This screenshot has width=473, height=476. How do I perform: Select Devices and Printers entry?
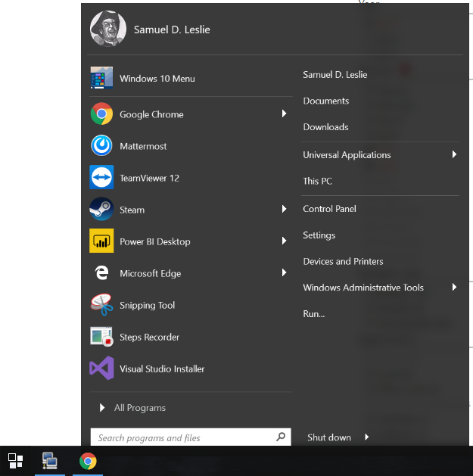[x=343, y=262]
